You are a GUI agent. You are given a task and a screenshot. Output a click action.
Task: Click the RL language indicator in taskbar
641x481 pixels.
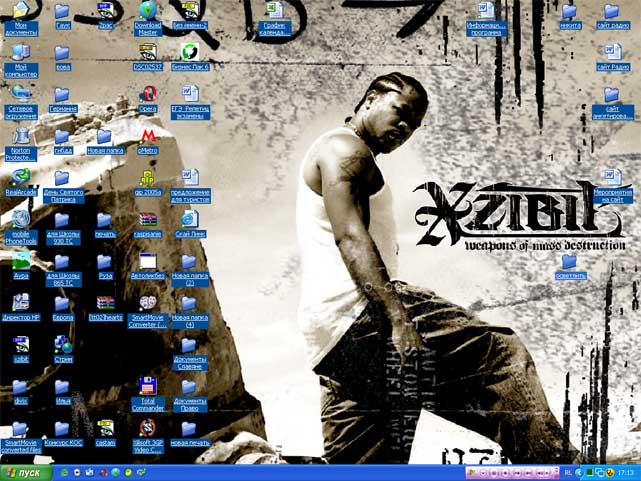point(569,471)
